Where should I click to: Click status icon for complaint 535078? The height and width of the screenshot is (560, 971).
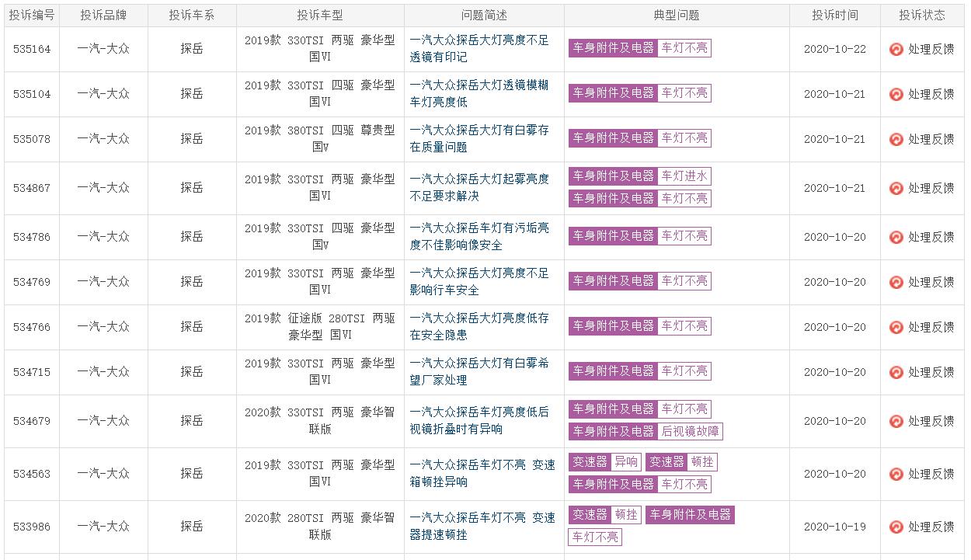click(896, 139)
